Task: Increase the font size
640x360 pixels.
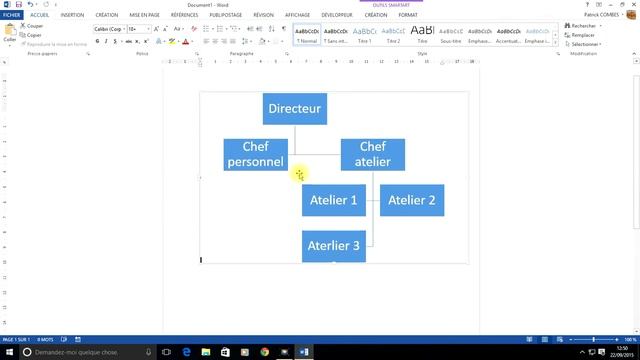Action: (x=156, y=29)
